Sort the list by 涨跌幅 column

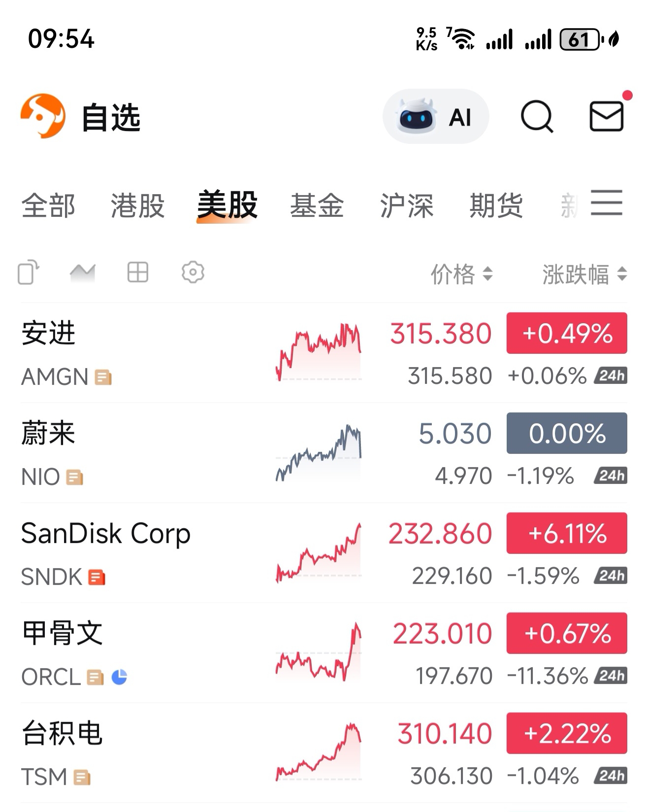click(x=584, y=274)
